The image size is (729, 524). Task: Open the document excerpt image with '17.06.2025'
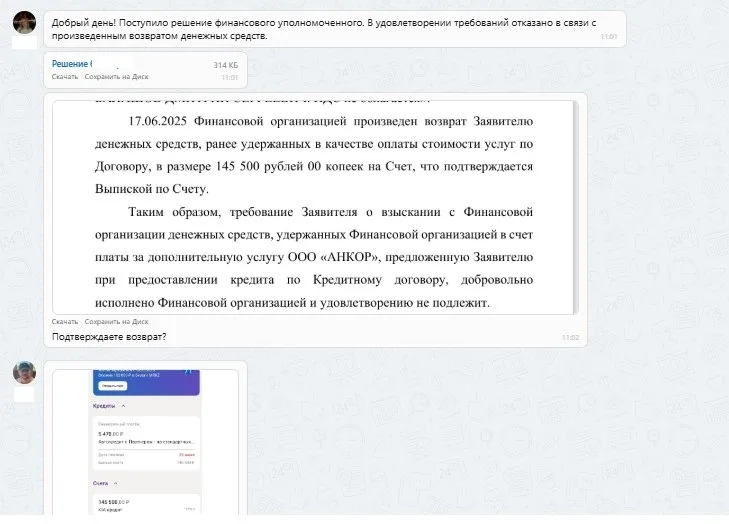314,207
